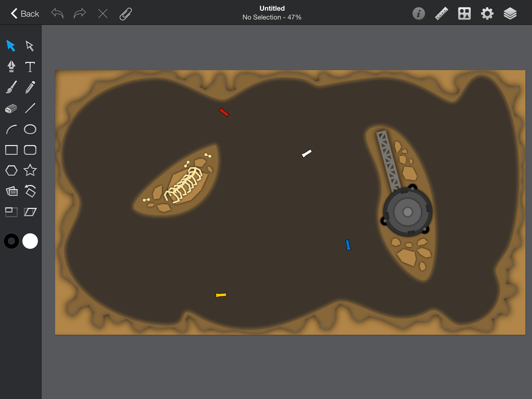Viewport: 532px width, 399px height.
Task: Select the Star tool
Action: 30,170
